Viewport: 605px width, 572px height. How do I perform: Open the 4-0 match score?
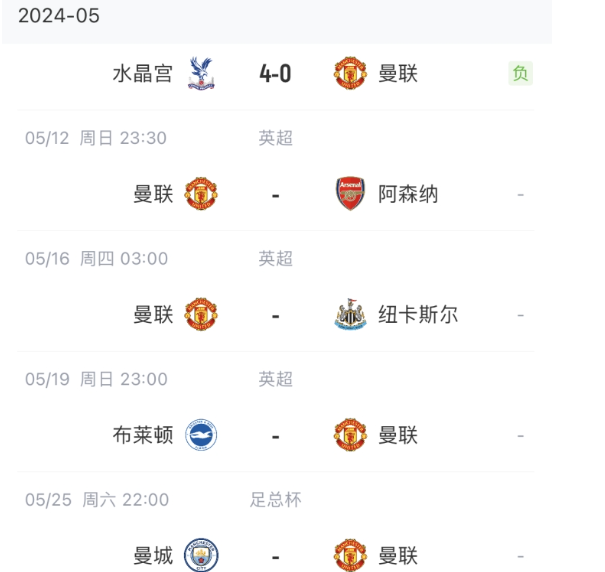point(275,74)
